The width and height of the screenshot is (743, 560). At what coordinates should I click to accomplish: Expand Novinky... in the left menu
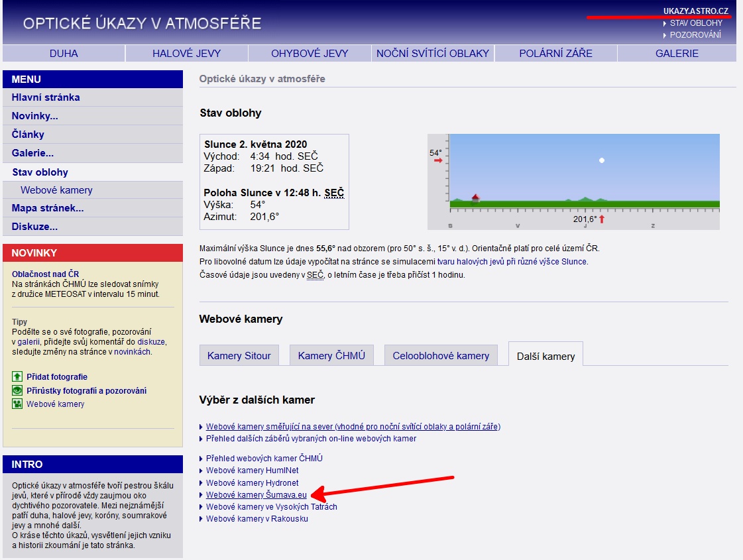click(34, 116)
